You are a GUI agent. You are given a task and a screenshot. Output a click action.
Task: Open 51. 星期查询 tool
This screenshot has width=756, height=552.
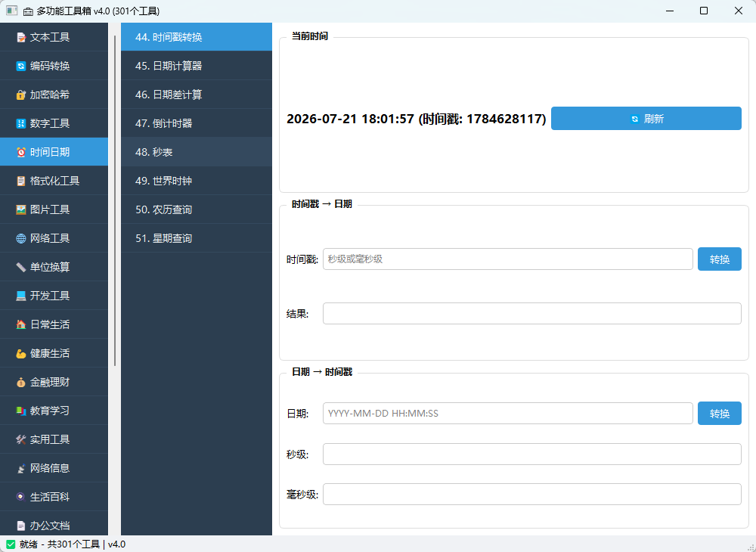point(197,238)
